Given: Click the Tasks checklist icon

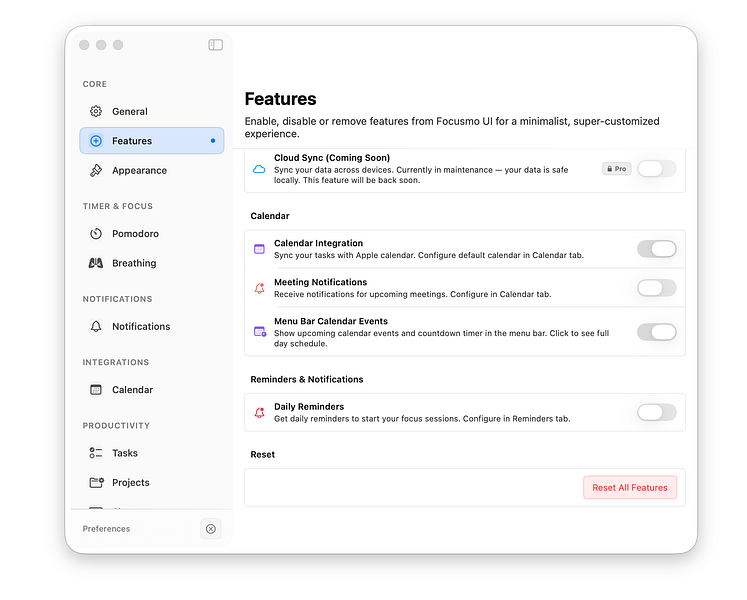Looking at the screenshot, I should pos(96,453).
